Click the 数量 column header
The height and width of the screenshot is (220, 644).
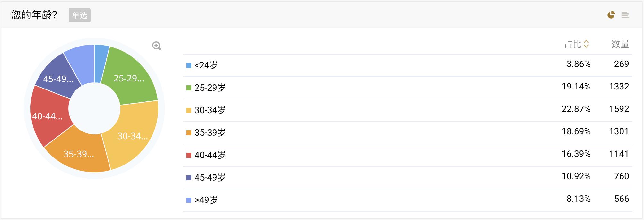click(620, 44)
